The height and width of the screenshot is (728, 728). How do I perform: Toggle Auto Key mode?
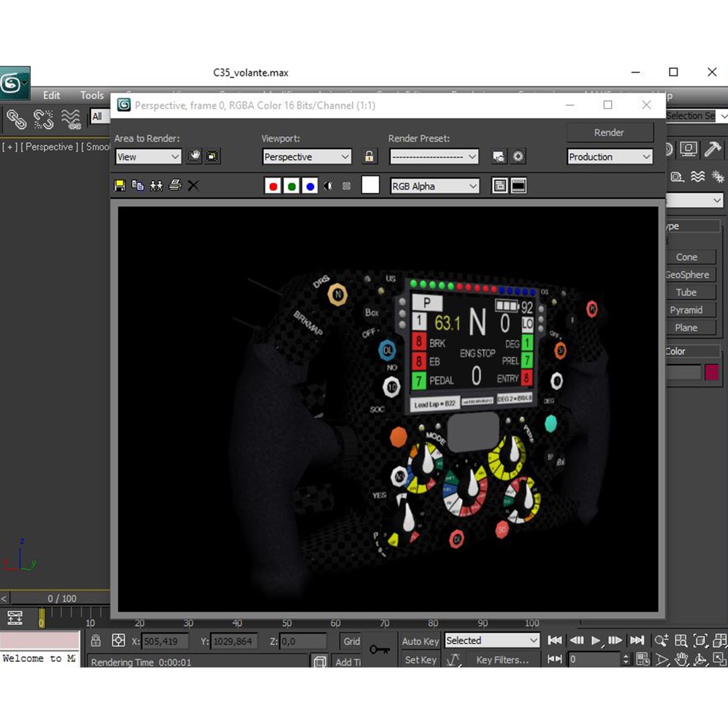point(420,641)
